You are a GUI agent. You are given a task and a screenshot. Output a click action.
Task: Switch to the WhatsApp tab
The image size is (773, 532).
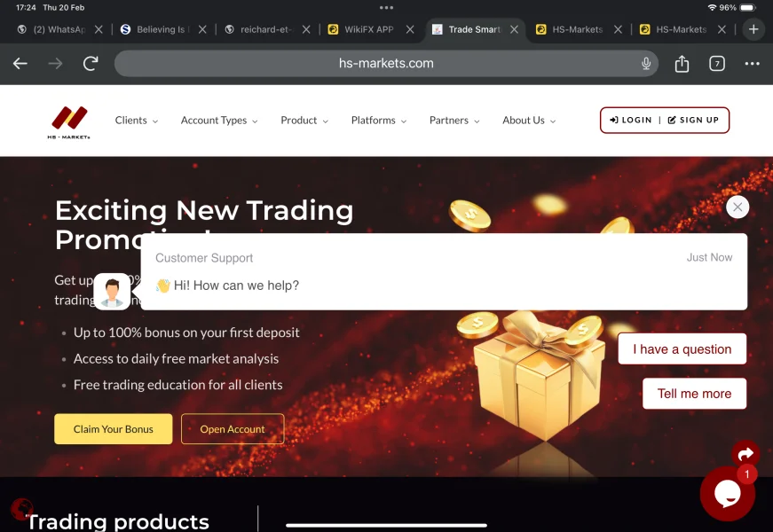[59, 29]
